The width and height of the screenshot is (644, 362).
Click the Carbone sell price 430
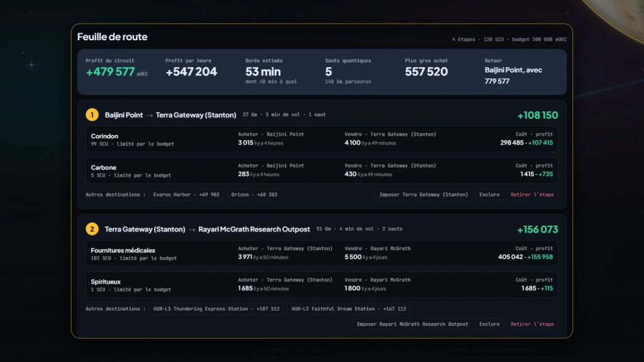[x=350, y=174]
